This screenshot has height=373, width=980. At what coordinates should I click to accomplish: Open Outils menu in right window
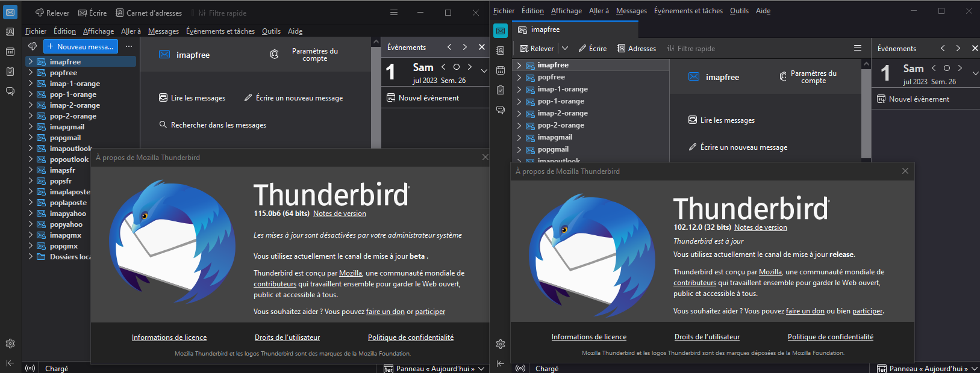click(x=739, y=11)
